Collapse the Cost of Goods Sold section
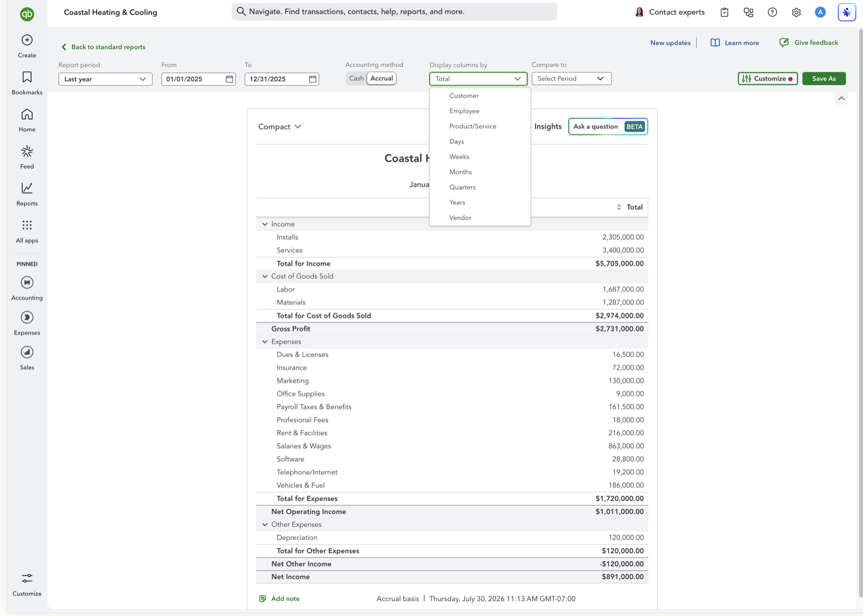This screenshot has height=616, width=863. 265,276
